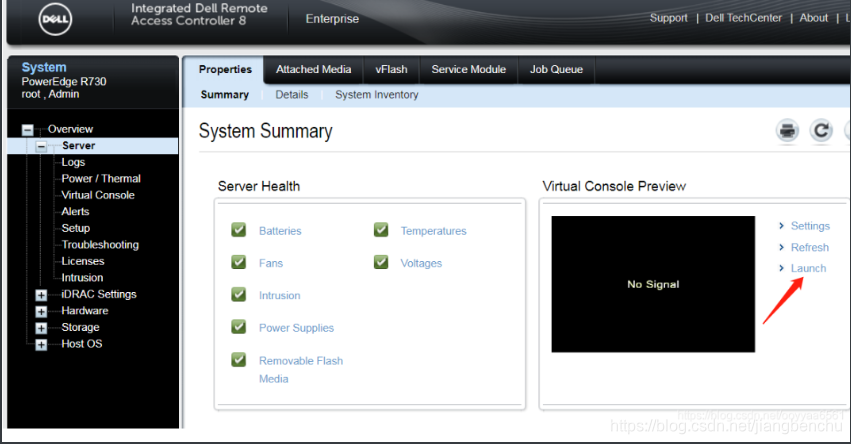Click the chevron arrow beside Settings
The image size is (851, 444).
(x=782, y=226)
